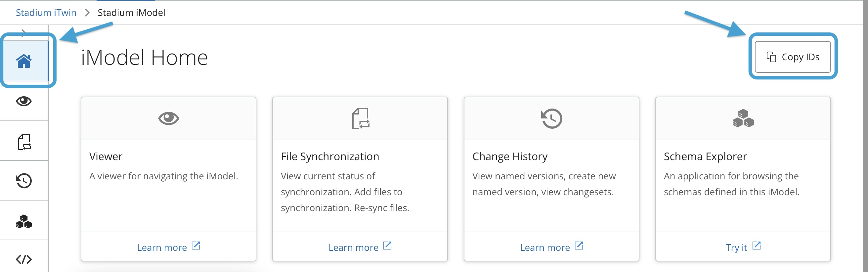Click the eye icon on Viewer card

[x=168, y=118]
